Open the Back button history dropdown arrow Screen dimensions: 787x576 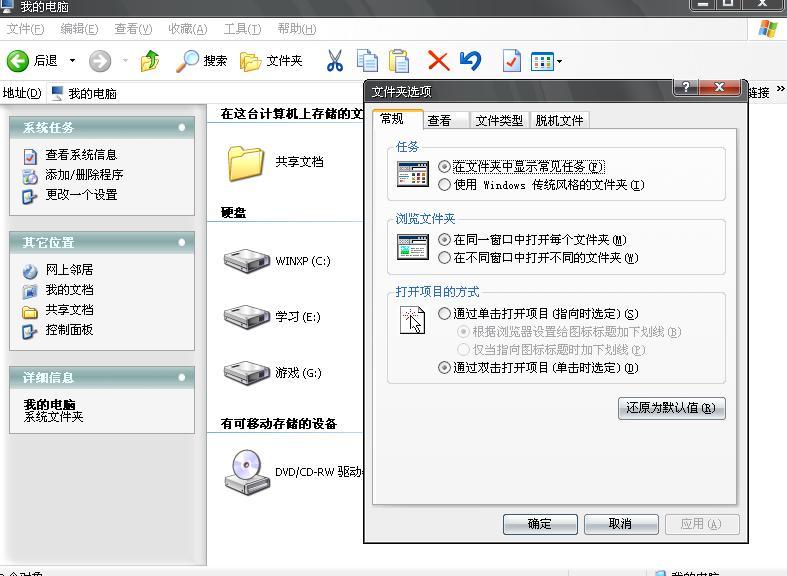pyautogui.click(x=72, y=61)
